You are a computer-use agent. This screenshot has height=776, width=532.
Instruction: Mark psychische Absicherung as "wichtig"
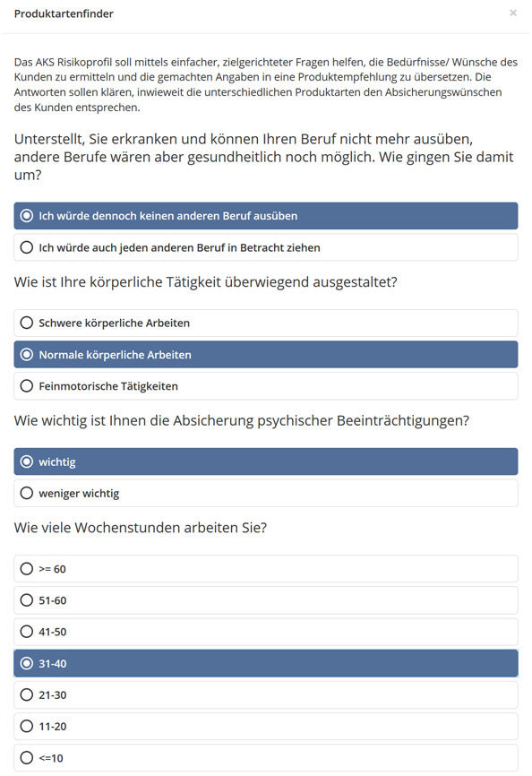pyautogui.click(x=266, y=461)
